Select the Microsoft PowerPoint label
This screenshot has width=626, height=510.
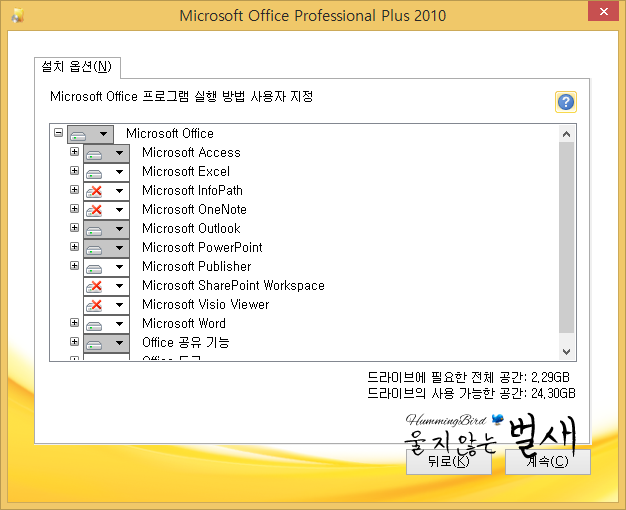click(x=202, y=247)
